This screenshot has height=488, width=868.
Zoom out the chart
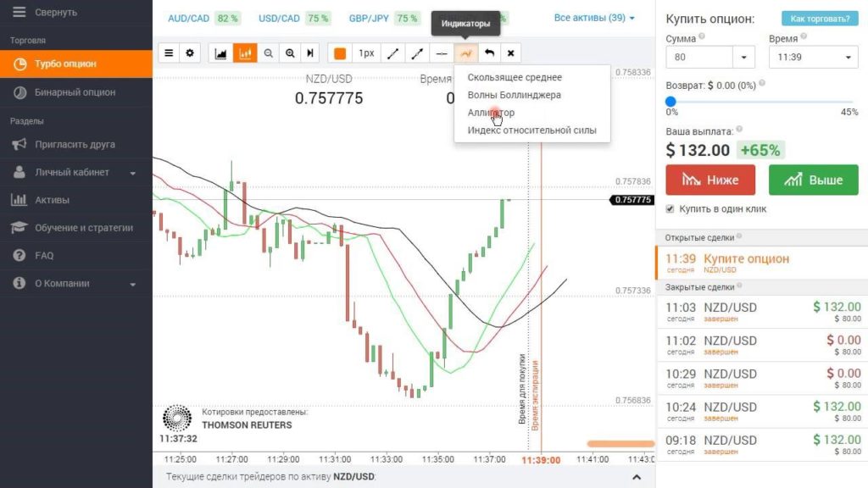(x=269, y=53)
